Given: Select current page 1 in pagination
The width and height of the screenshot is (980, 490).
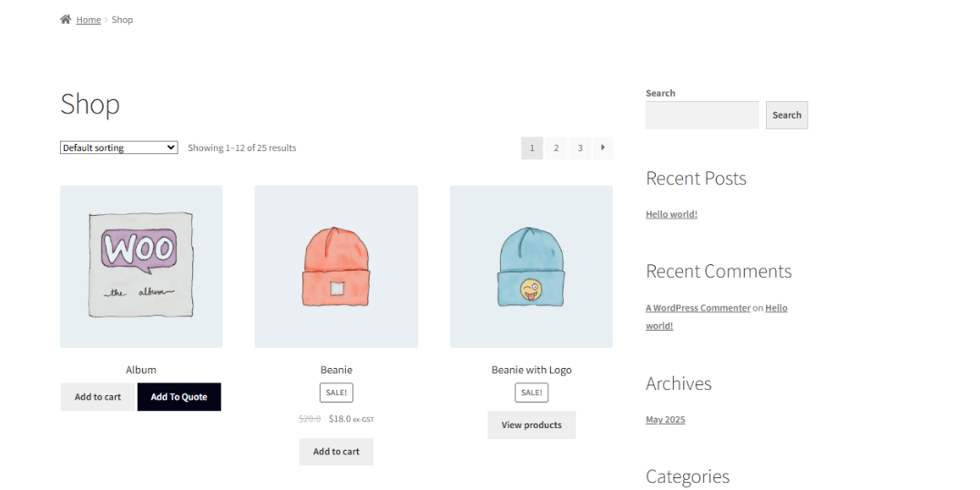Looking at the screenshot, I should [532, 148].
